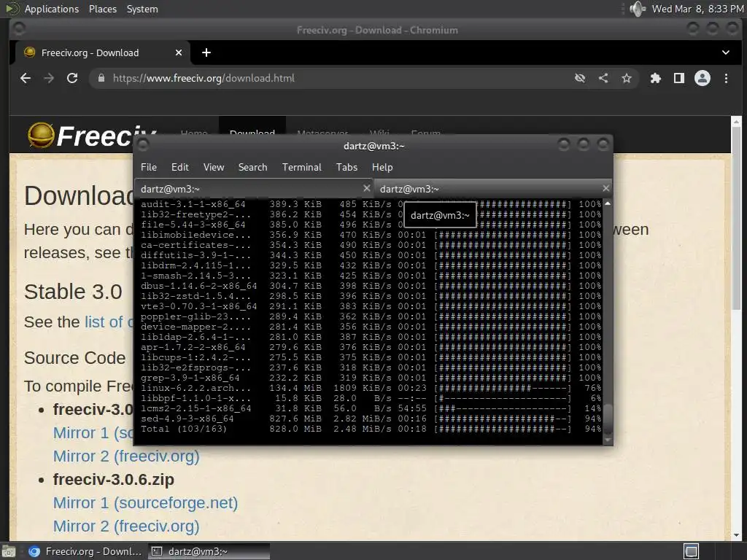
Task: Close the second terminal tab
Action: [605, 188]
